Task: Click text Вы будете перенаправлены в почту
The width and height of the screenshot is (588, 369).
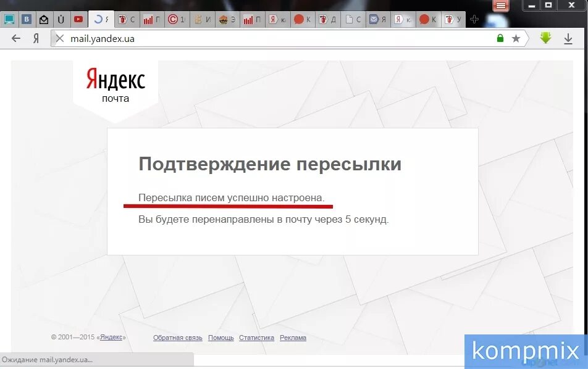Action: (226, 219)
